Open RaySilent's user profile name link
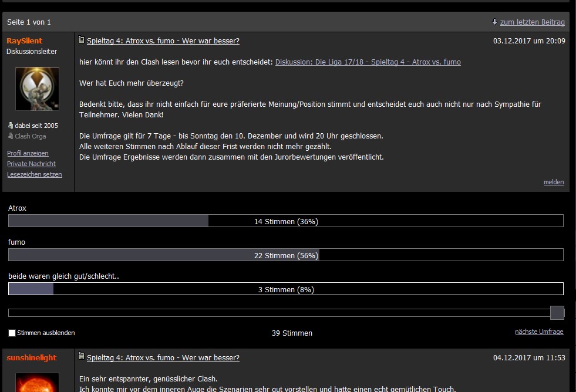The width and height of the screenshot is (576, 392). pyautogui.click(x=24, y=40)
